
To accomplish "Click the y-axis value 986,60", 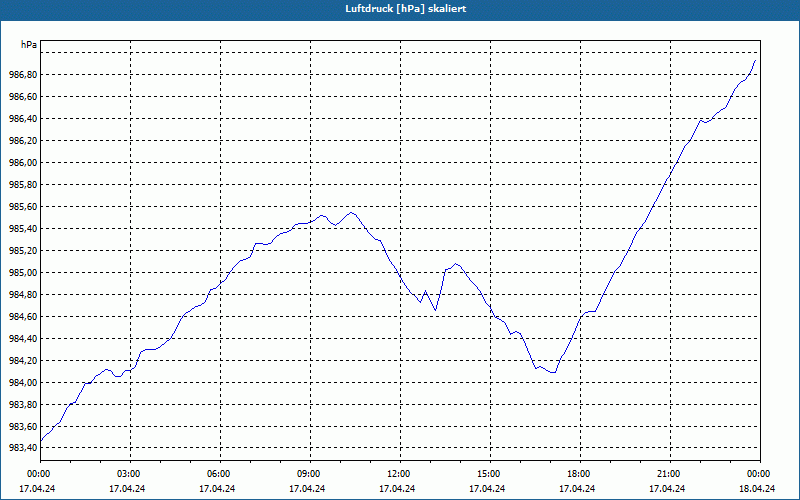I will (x=23, y=97).
